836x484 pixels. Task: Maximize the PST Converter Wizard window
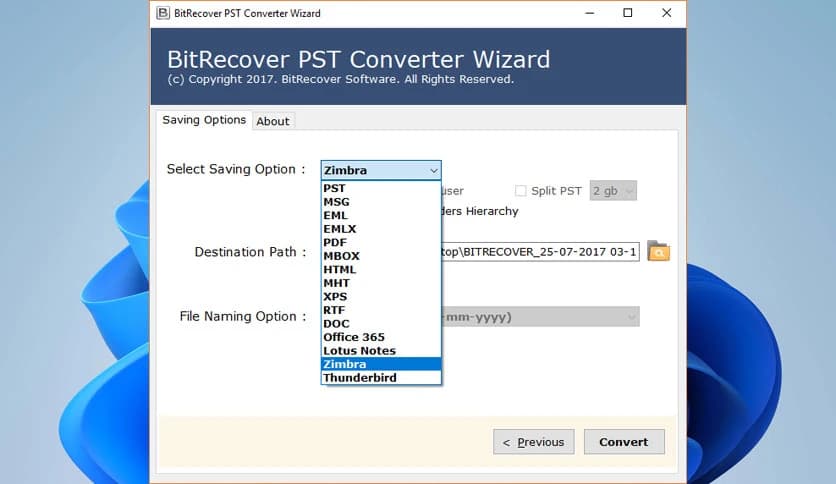coord(628,13)
